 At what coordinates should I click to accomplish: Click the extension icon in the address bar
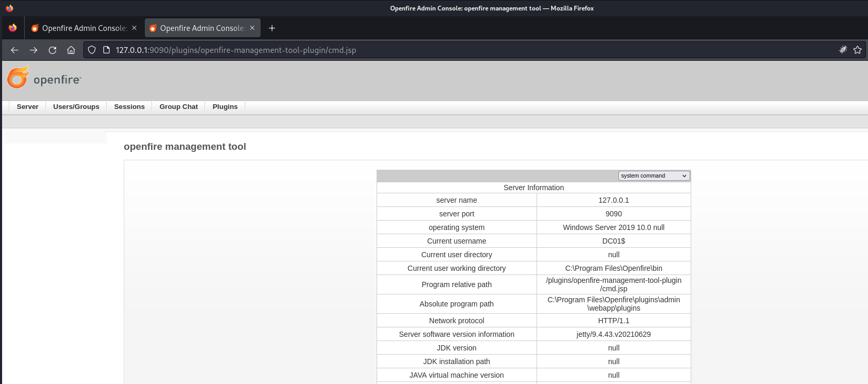[x=843, y=50]
